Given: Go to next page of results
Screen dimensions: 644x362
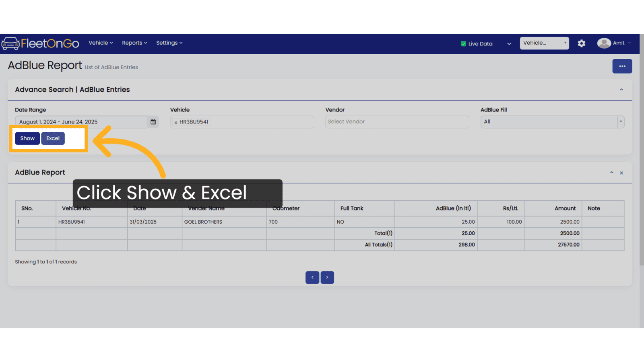Looking at the screenshot, I should point(327,278).
